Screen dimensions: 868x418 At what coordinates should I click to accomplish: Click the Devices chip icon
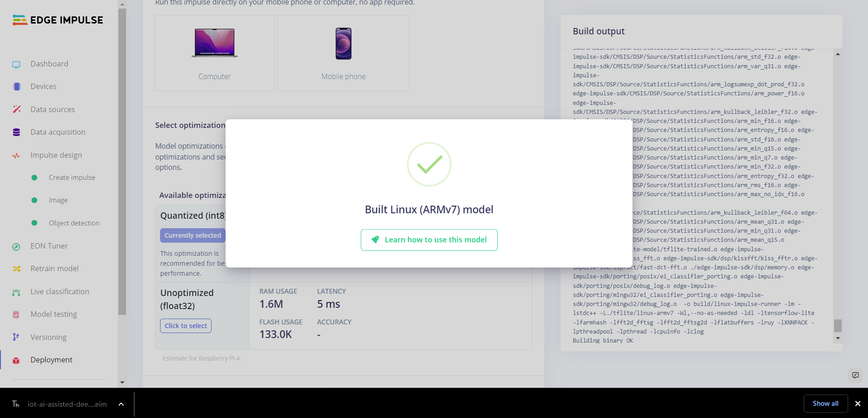pyautogui.click(x=17, y=87)
